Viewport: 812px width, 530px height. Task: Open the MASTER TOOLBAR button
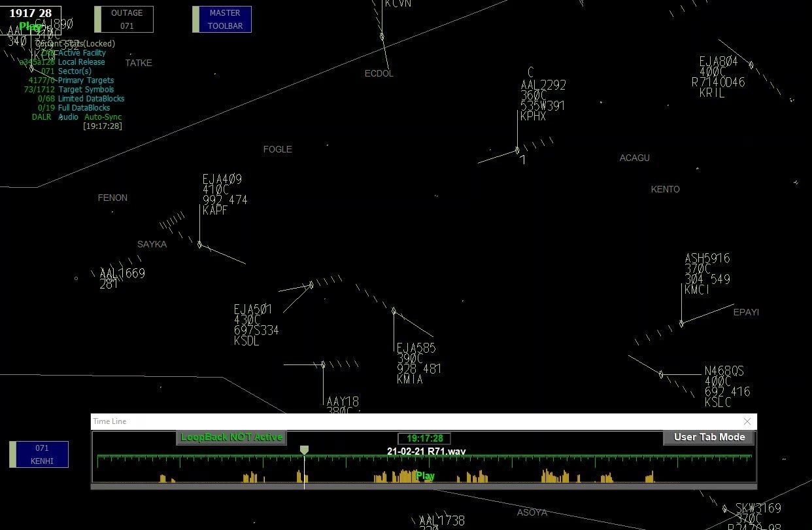(x=222, y=20)
